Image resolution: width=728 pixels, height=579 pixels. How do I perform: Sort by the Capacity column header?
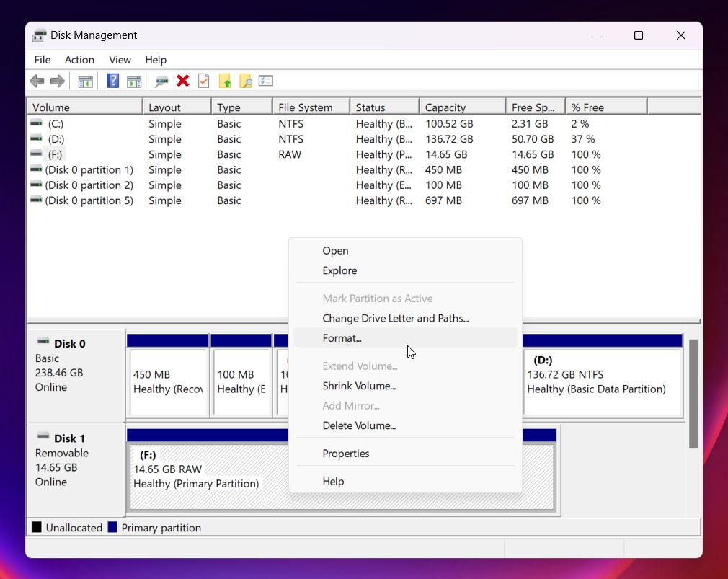coord(463,107)
